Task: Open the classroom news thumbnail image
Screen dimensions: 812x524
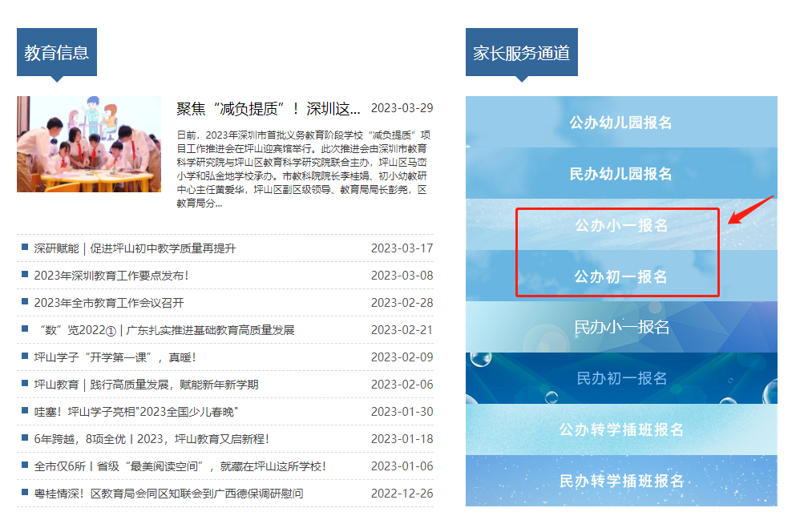Action: point(89,144)
